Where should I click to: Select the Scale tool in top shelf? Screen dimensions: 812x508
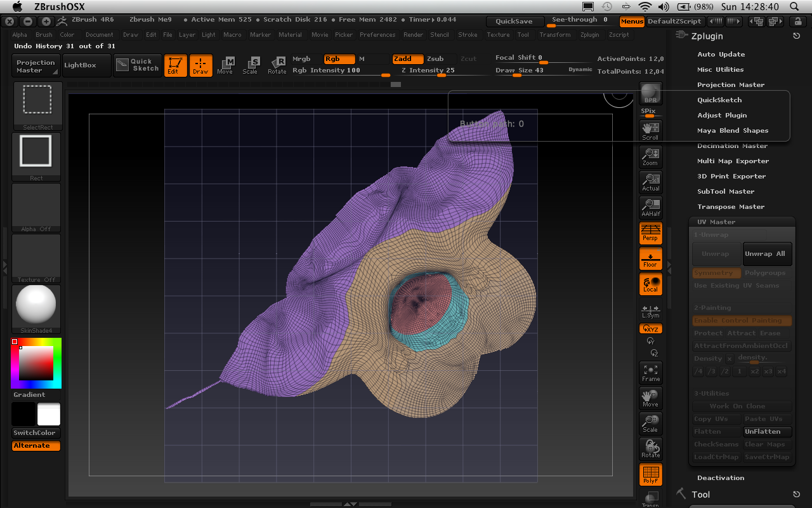(251, 65)
